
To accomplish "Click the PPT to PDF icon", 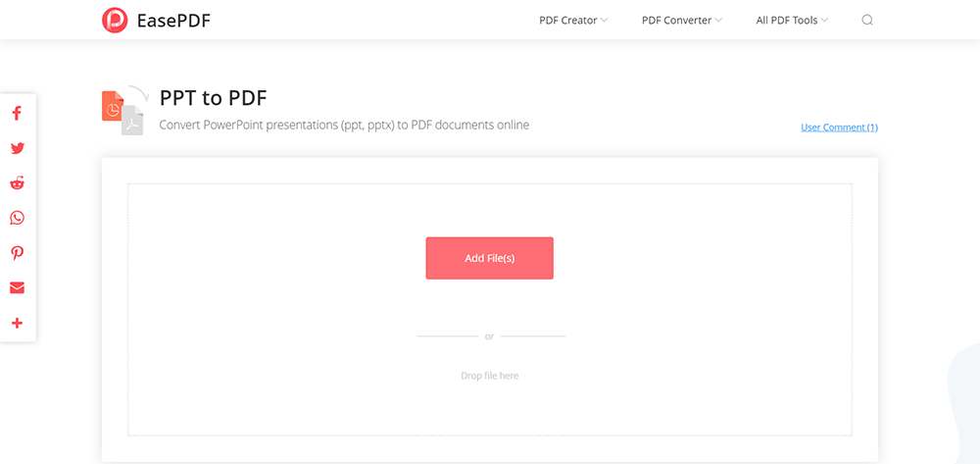I will click(x=122, y=110).
